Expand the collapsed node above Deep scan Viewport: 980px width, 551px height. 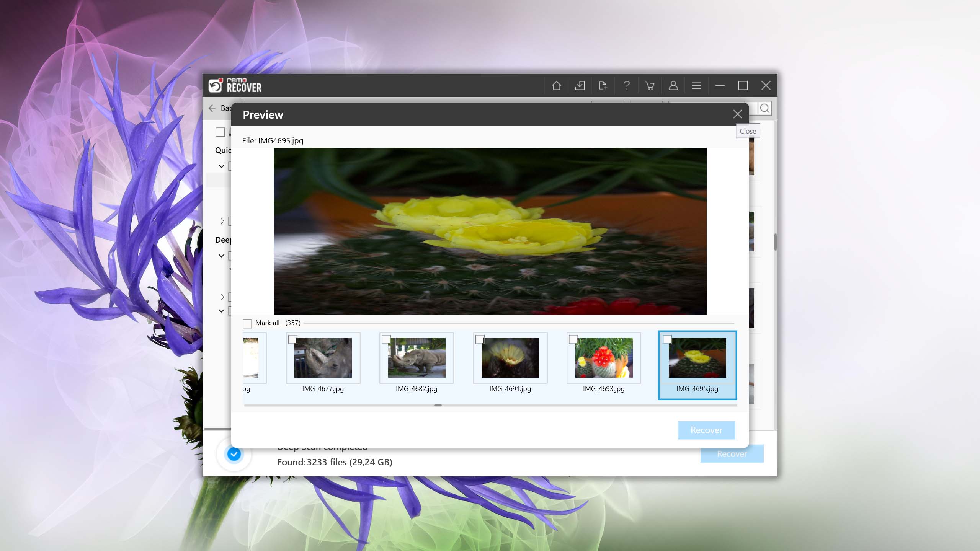pos(222,221)
